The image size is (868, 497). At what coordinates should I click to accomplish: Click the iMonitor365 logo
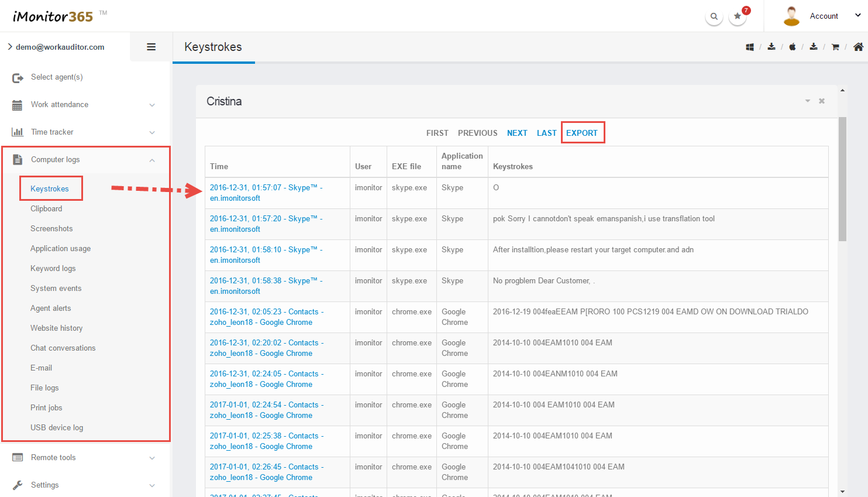[60, 16]
